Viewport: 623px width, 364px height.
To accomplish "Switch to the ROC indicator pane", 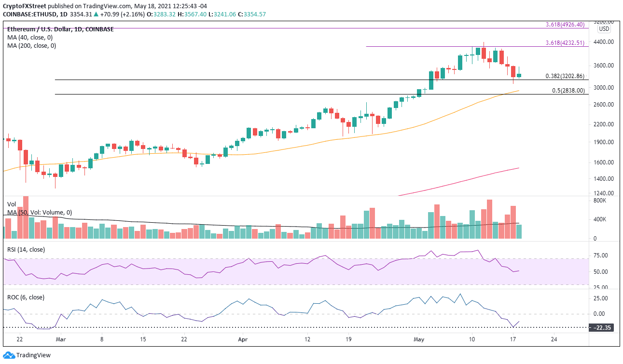I will [x=290, y=313].
